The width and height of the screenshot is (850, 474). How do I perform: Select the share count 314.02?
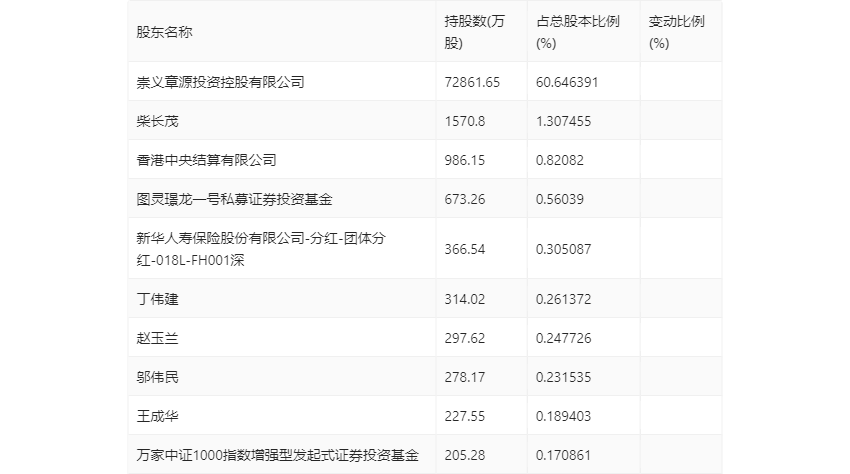(465, 299)
